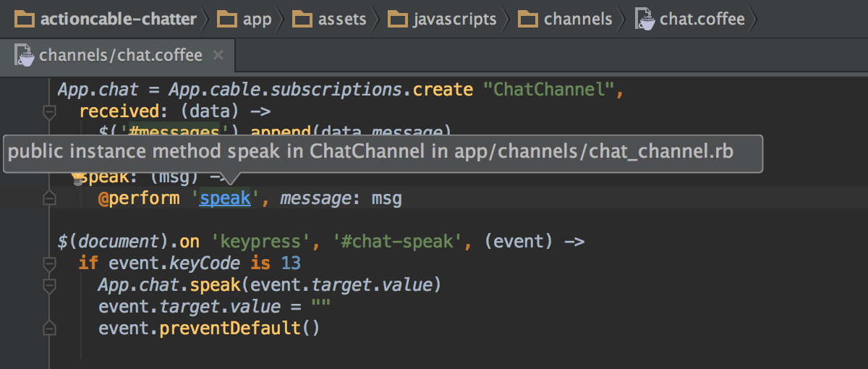Click actioncable-chatter project breadcrumb label
The height and width of the screenshot is (369, 868).
[119, 19]
